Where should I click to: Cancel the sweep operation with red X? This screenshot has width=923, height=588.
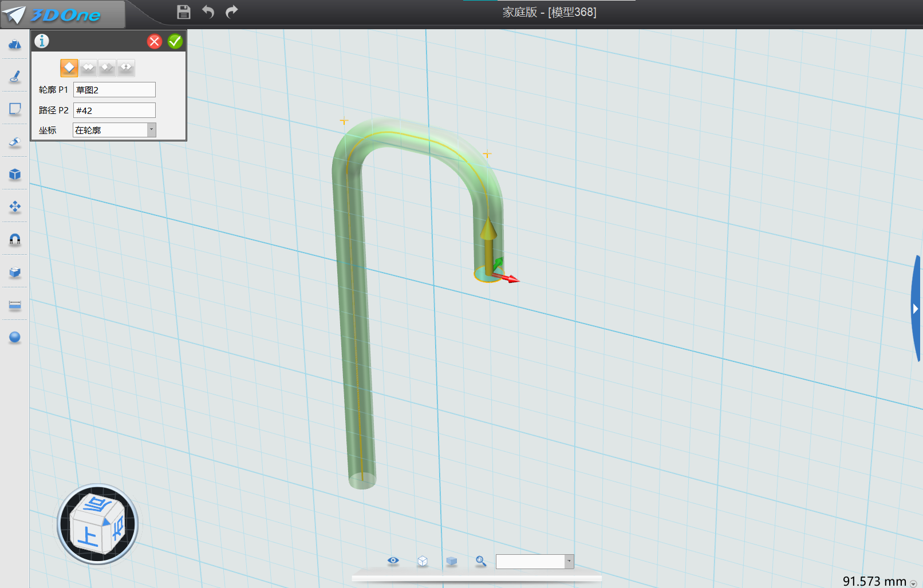[155, 41]
